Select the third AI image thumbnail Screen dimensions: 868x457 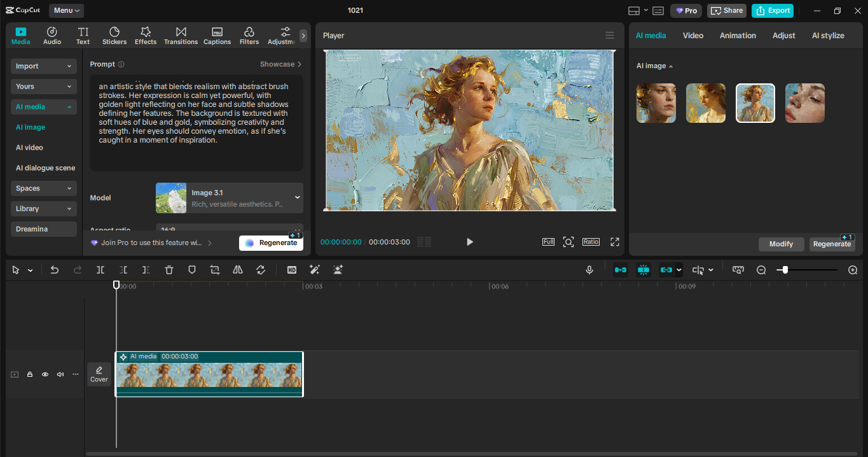755,102
